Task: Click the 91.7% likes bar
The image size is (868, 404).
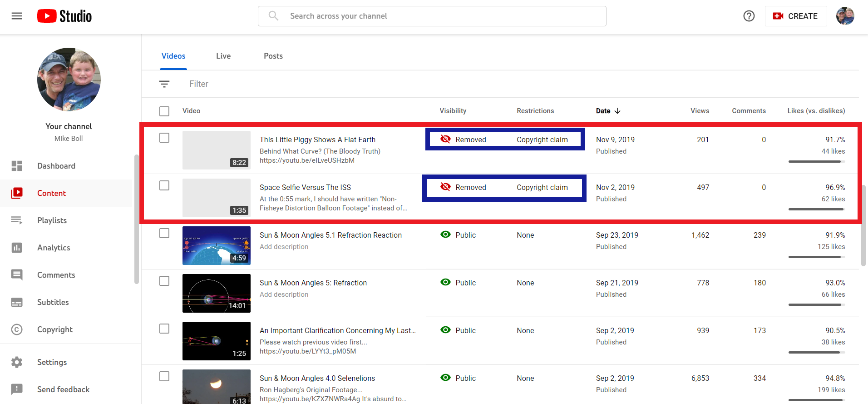Action: point(817,161)
